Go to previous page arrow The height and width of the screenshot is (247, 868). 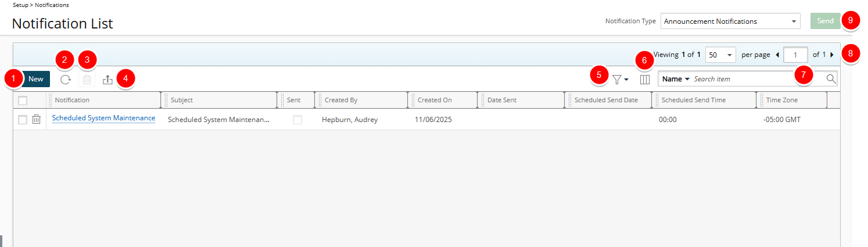click(x=777, y=55)
